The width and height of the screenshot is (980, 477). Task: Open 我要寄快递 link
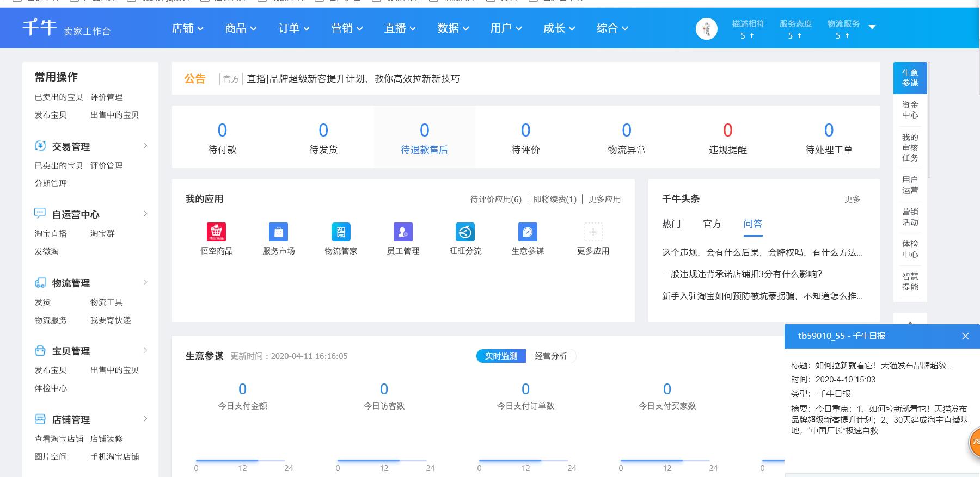[111, 320]
